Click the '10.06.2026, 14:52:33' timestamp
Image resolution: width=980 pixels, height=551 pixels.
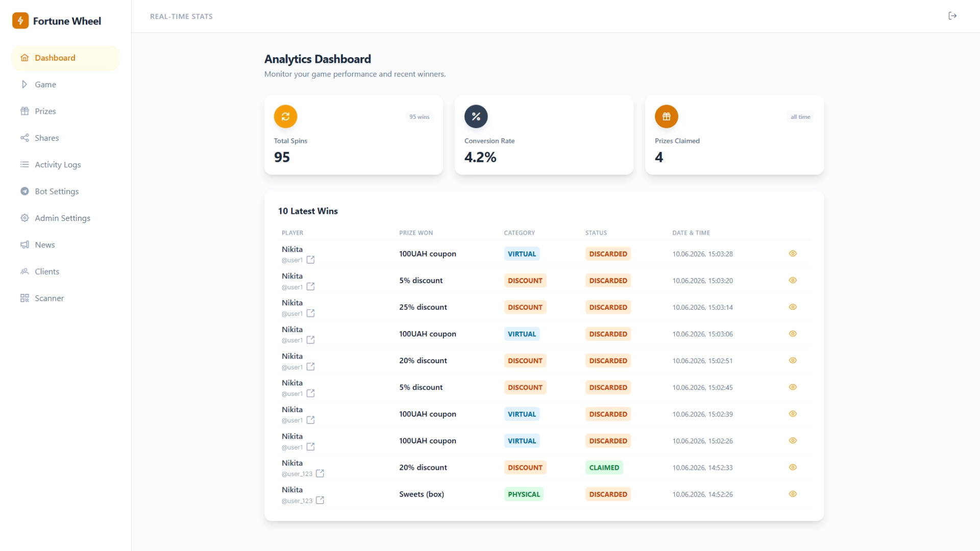point(702,468)
